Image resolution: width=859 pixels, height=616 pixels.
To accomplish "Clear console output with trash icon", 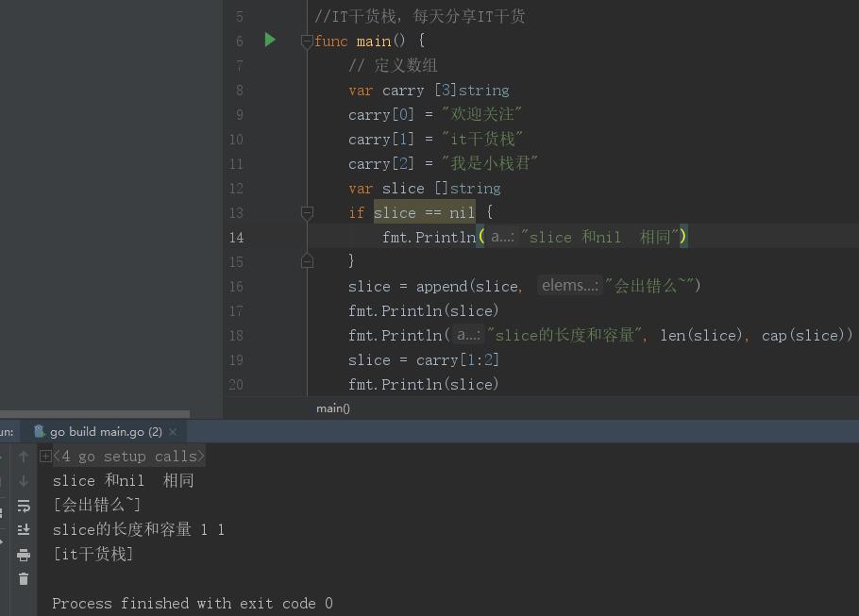I will pos(24,578).
